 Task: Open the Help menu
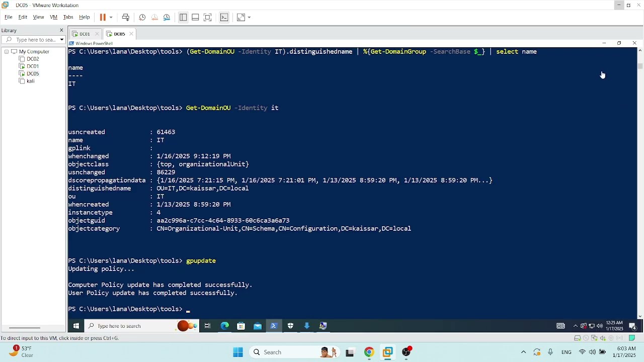(85, 17)
